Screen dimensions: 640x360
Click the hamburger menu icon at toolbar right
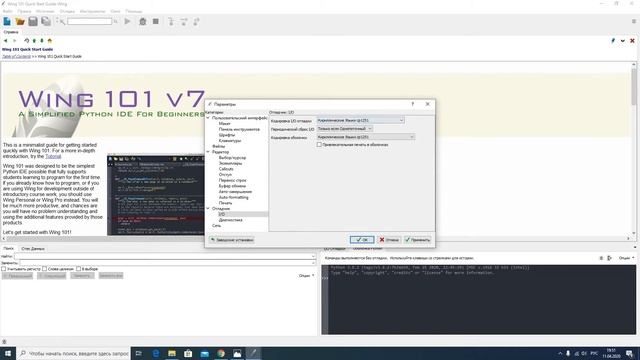(x=634, y=21)
